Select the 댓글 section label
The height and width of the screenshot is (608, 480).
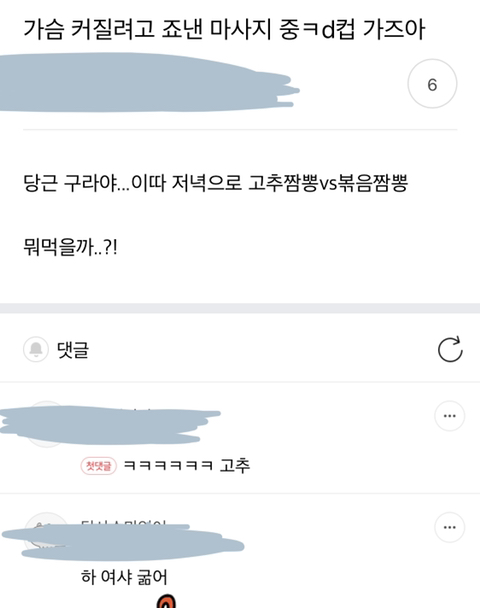tap(73, 349)
